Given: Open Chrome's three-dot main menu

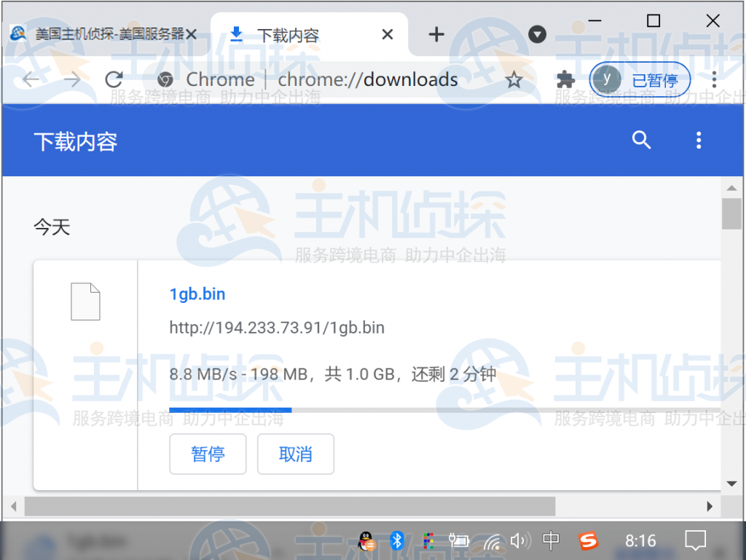Looking at the screenshot, I should point(714,80).
